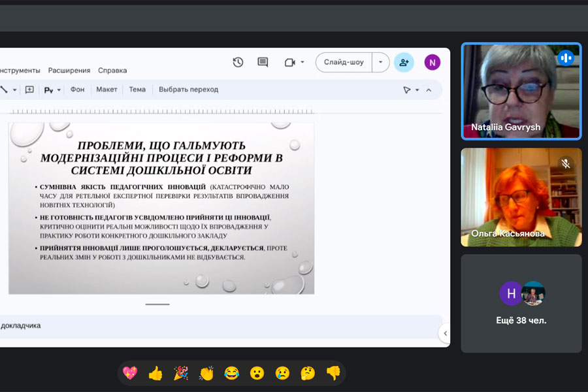Click the Тема toolbar button
Screen dimensions: 588x392
[137, 90]
